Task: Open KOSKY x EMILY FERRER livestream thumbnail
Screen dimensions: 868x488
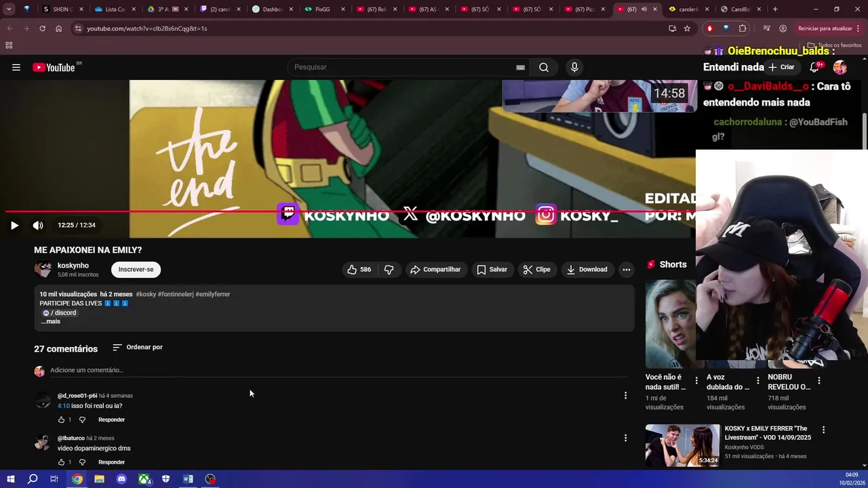Action: click(682, 445)
